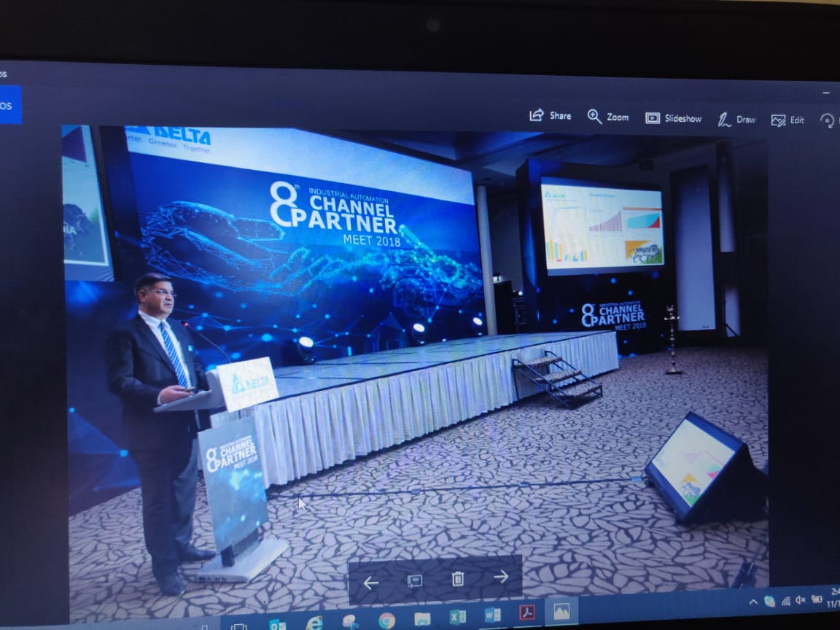Rotate the photo using the rotate icon
This screenshot has width=840, height=630.
point(828,121)
